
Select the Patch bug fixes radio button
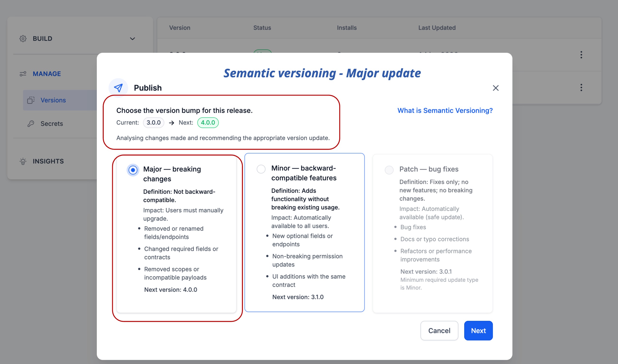(x=389, y=170)
